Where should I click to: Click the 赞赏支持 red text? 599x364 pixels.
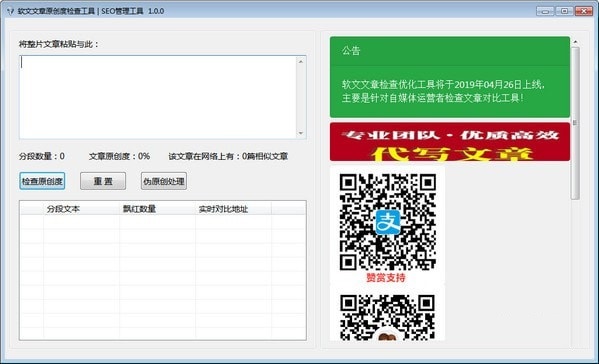[x=386, y=278]
